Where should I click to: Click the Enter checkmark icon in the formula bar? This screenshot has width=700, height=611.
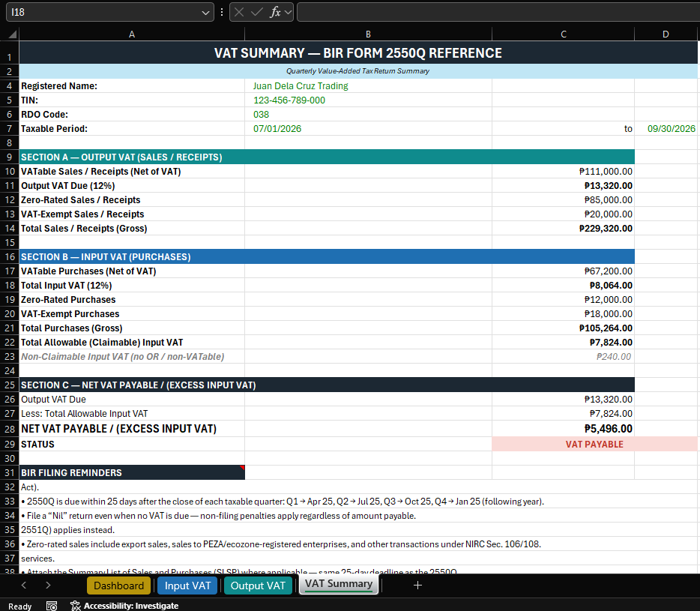point(257,12)
